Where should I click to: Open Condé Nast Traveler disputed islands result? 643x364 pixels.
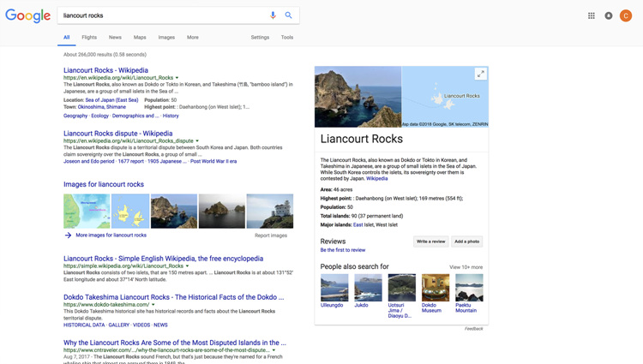pyautogui.click(x=175, y=343)
